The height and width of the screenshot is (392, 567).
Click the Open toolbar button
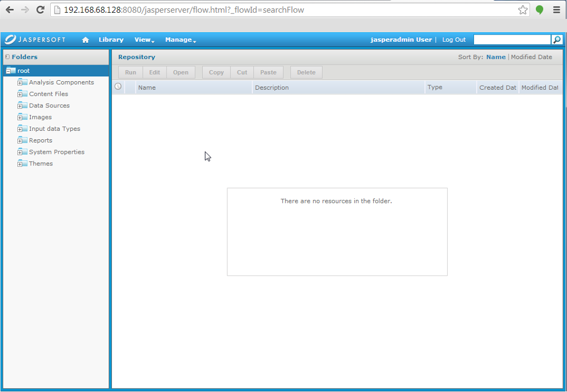click(x=181, y=72)
